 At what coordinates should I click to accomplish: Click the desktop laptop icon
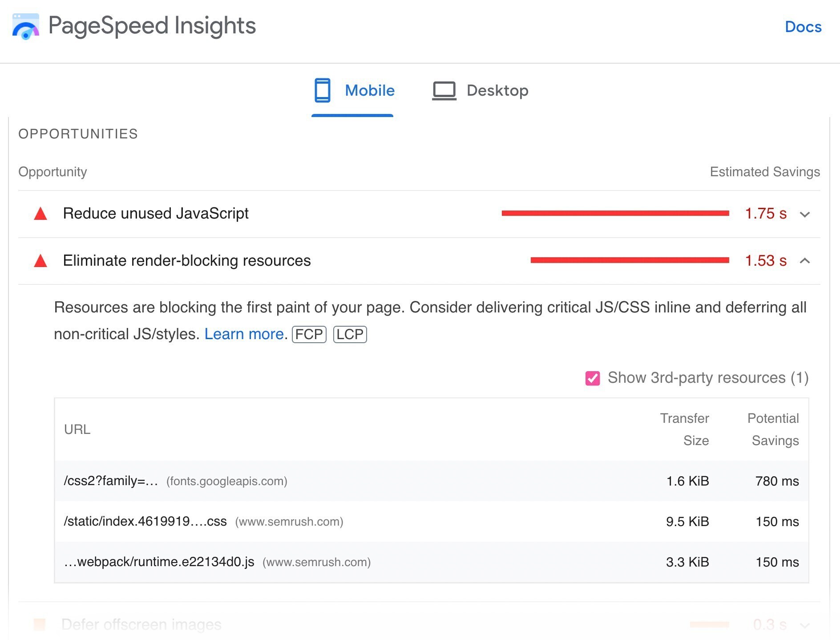pos(444,91)
